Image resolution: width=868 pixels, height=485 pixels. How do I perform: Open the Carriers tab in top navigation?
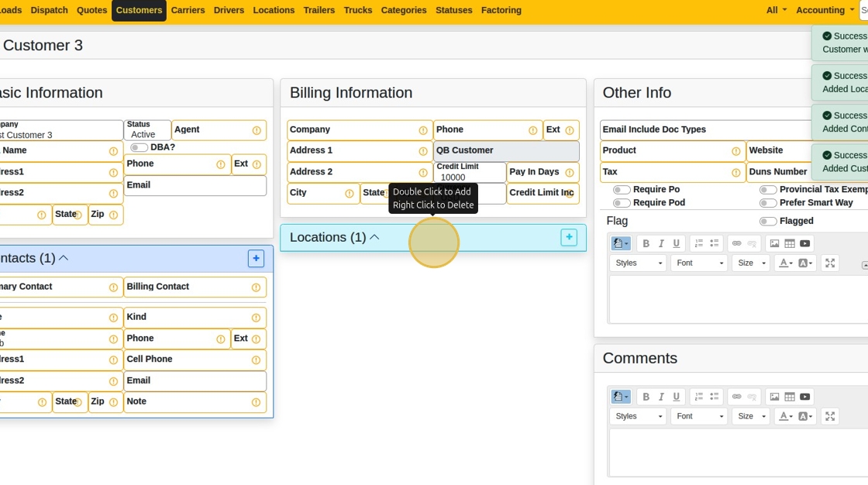(x=188, y=10)
